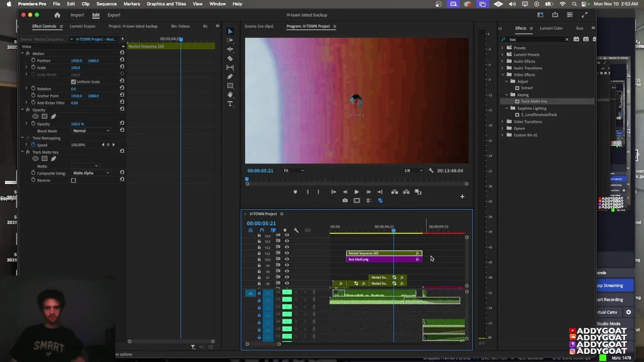Open timeline display settings wrench
644x362 pixels.
point(296,230)
